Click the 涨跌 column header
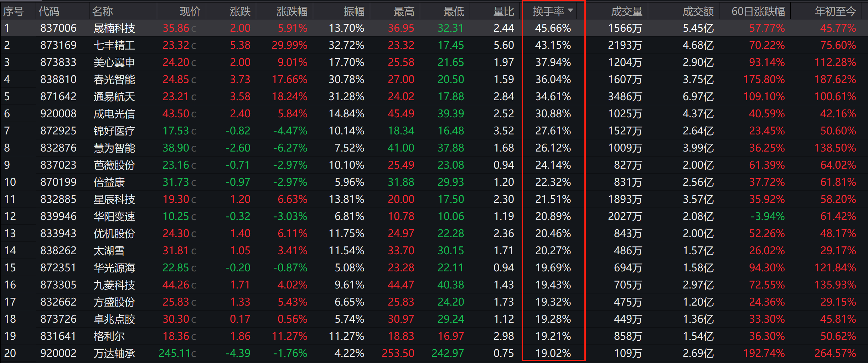The width and height of the screenshot is (868, 363). click(240, 11)
